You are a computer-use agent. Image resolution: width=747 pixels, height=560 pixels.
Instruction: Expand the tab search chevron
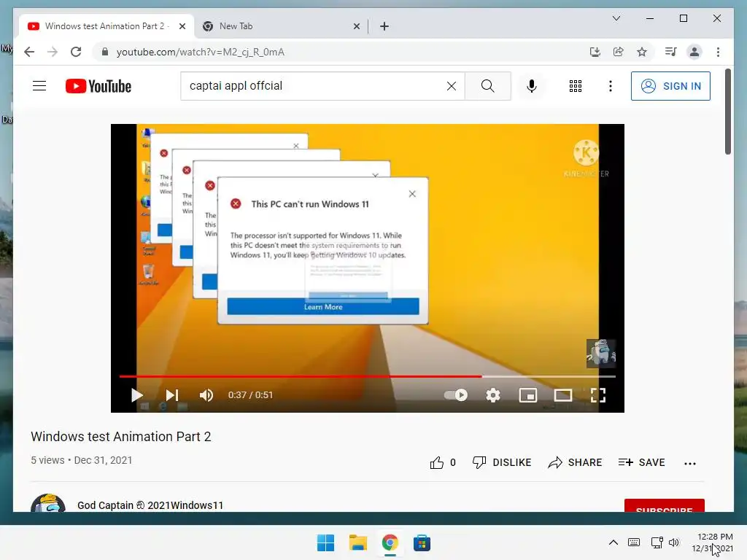616,18
